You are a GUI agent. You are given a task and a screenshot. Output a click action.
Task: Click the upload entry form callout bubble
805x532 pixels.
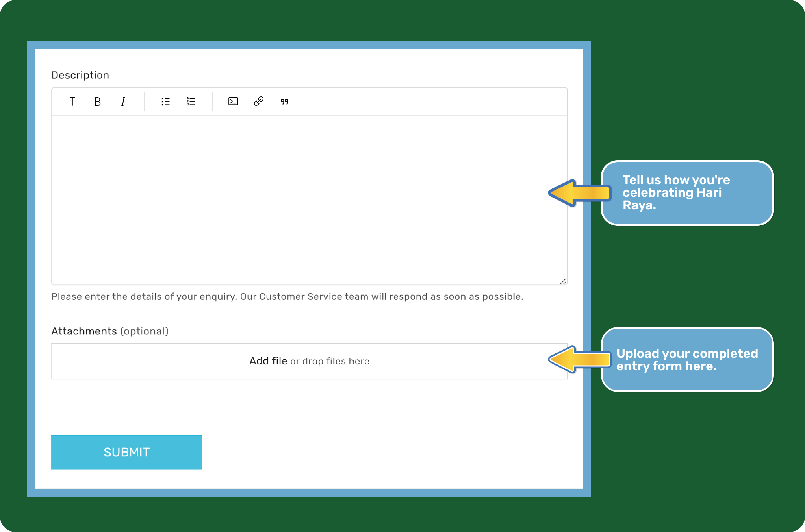[x=687, y=359]
